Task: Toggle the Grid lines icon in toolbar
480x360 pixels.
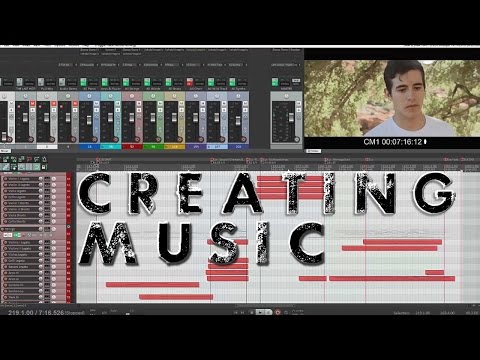Action: pos(29,167)
